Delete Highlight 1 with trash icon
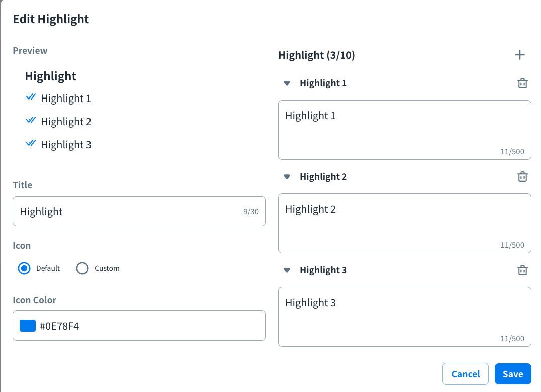Screen dimensions: 541x392 [x=522, y=83]
